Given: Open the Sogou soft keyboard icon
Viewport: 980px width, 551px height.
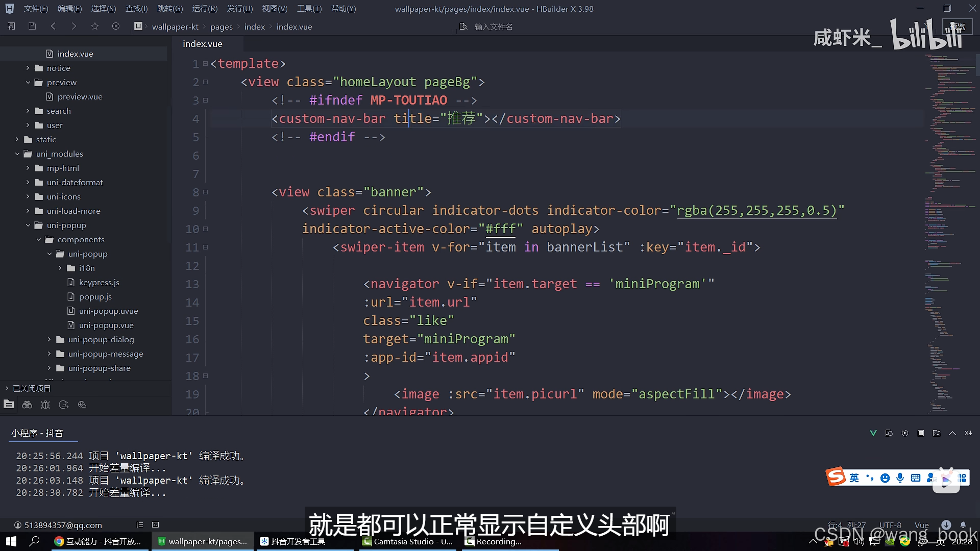Looking at the screenshot, I should pos(916,478).
